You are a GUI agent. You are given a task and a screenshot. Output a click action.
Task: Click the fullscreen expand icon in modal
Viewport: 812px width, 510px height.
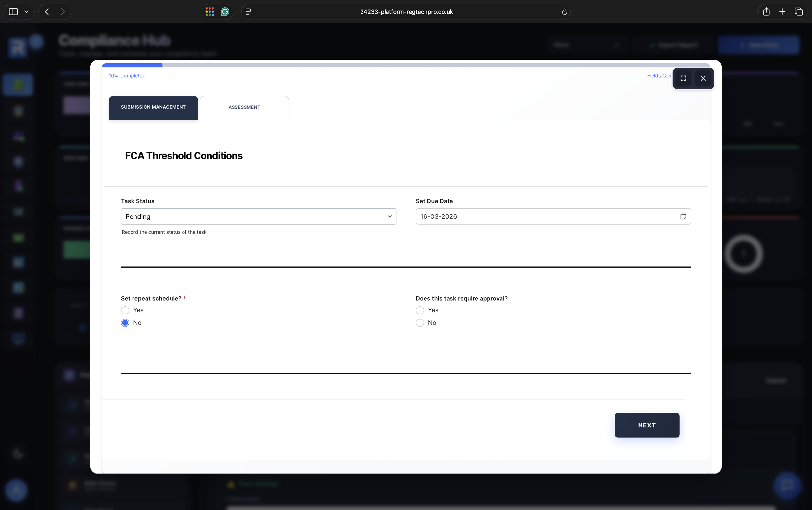(x=683, y=78)
